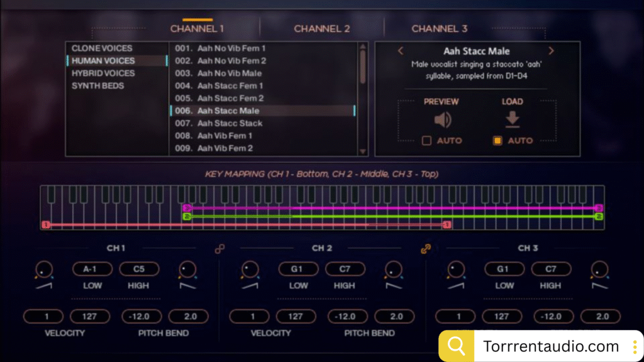Disable the Load AUTO checkbox
This screenshot has height=362, width=644.
(497, 141)
